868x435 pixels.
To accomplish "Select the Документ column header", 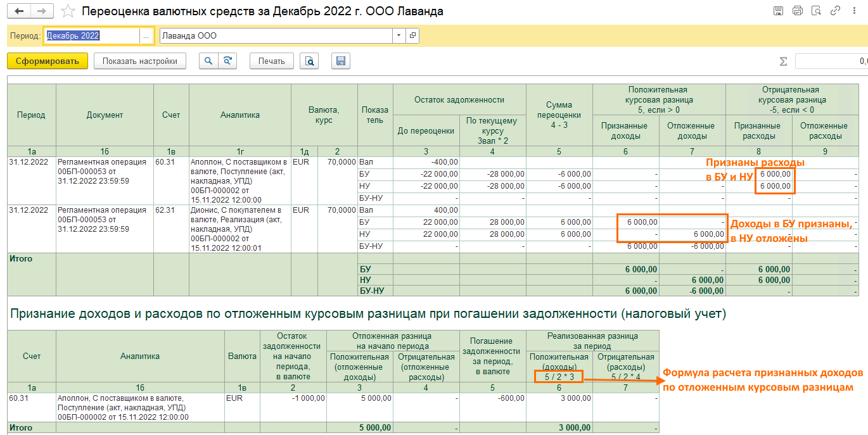I will (x=105, y=115).
